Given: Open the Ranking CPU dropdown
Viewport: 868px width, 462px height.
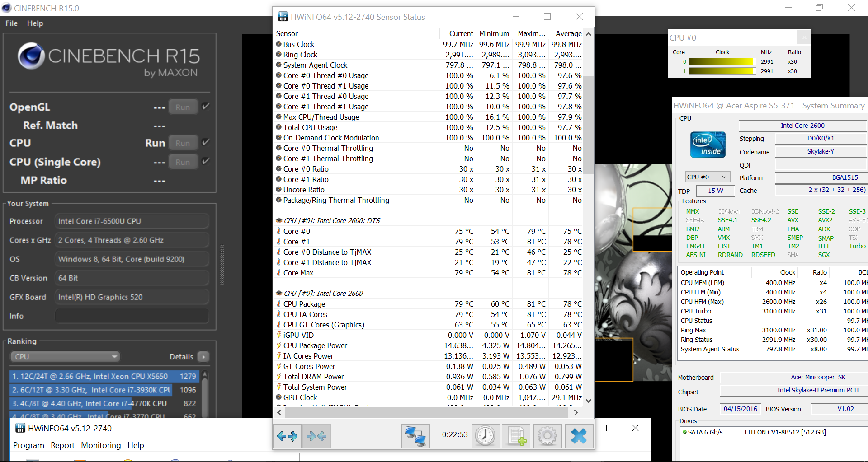Looking at the screenshot, I should [x=65, y=357].
